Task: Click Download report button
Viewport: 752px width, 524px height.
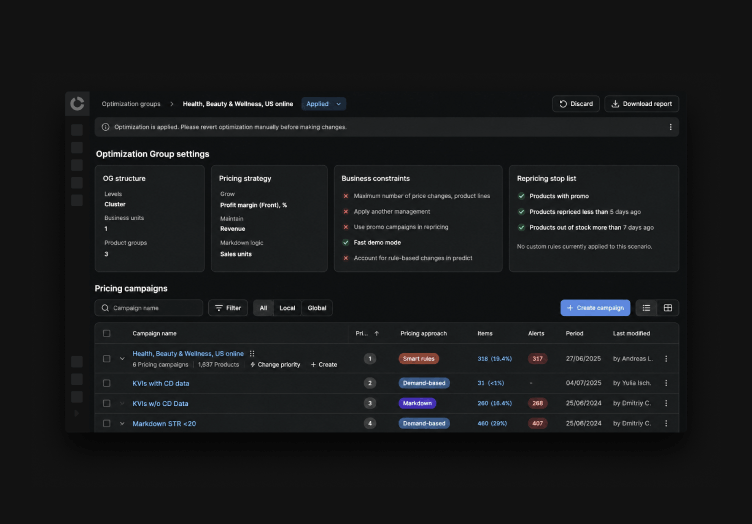Action: pos(642,104)
